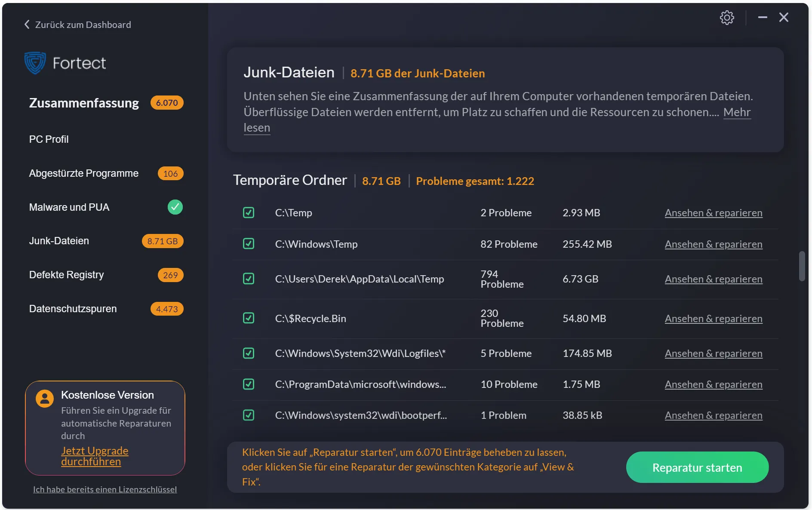This screenshot has height=510, width=812.
Task: Click the back chevron beside Zurück zum Dashboard
Action: coord(27,25)
